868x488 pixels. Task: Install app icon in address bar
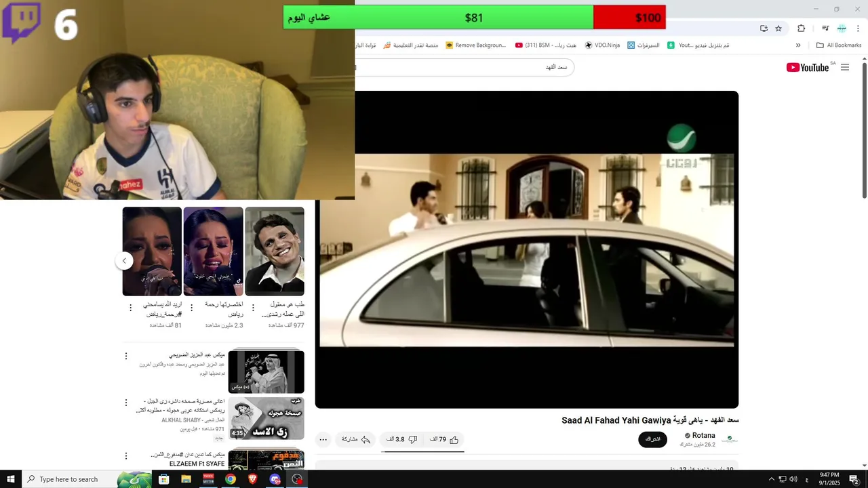[x=764, y=28]
